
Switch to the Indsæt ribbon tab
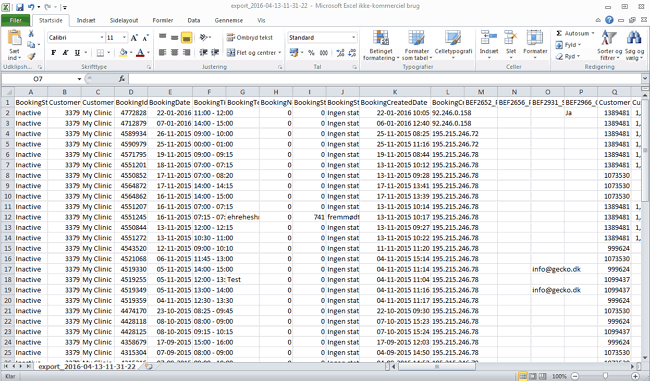pyautogui.click(x=86, y=20)
